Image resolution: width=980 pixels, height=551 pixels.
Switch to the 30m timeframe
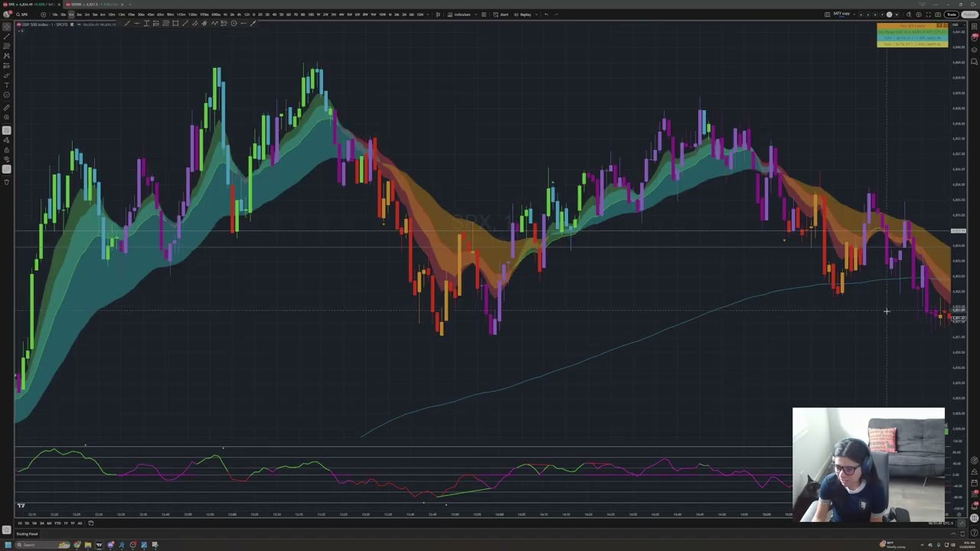[x=141, y=15]
